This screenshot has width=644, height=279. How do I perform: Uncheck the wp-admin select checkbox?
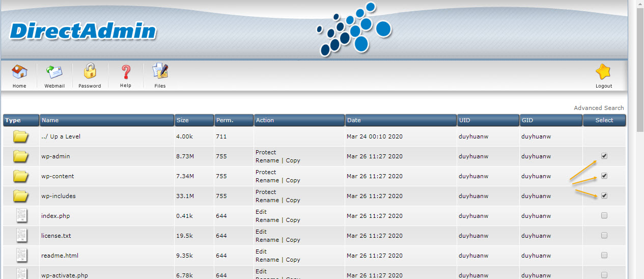604,156
